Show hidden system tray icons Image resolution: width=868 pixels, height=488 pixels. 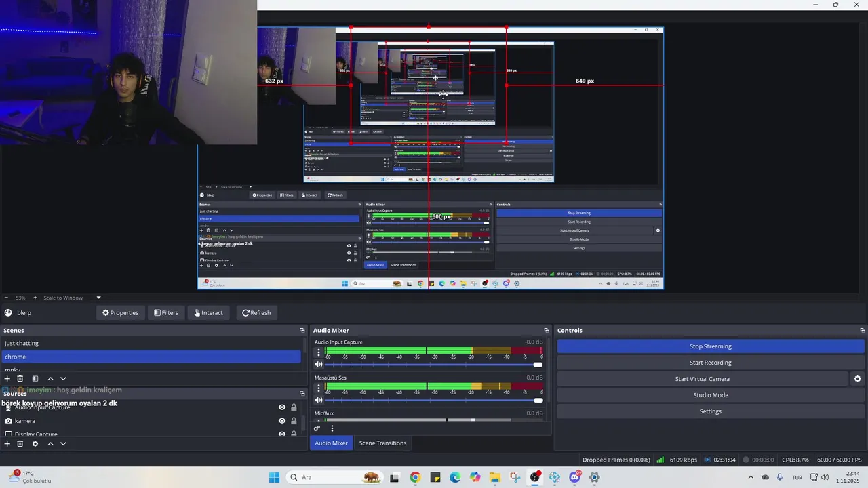point(751,477)
